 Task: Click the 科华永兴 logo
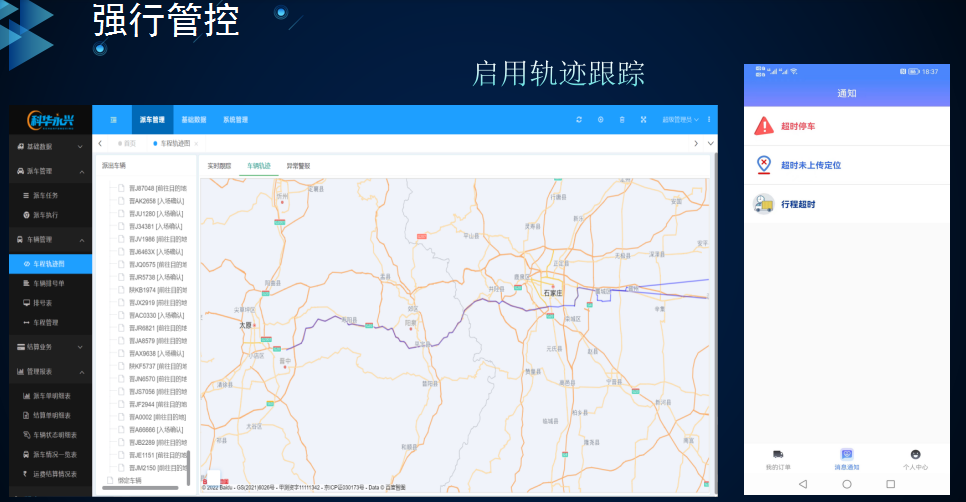[51, 120]
